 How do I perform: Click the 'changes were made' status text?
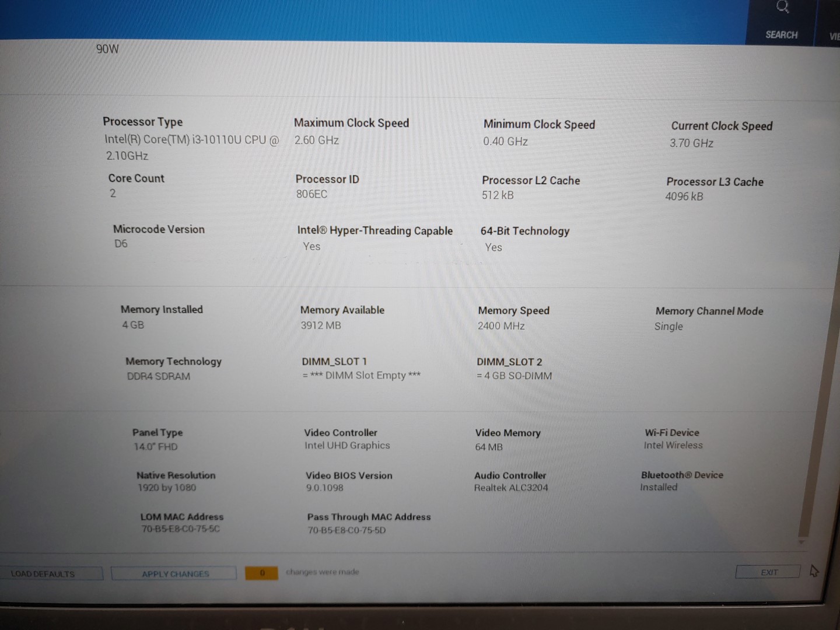pos(323,572)
